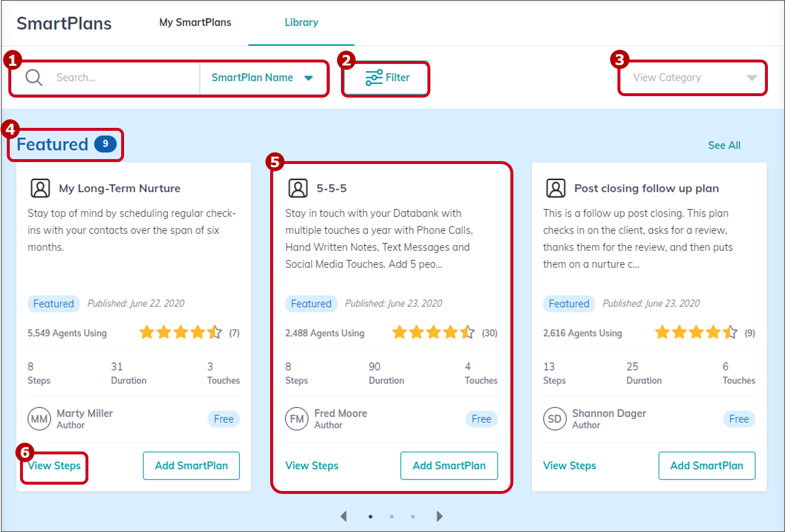Switch to the My SmartPlans tab

tap(194, 22)
